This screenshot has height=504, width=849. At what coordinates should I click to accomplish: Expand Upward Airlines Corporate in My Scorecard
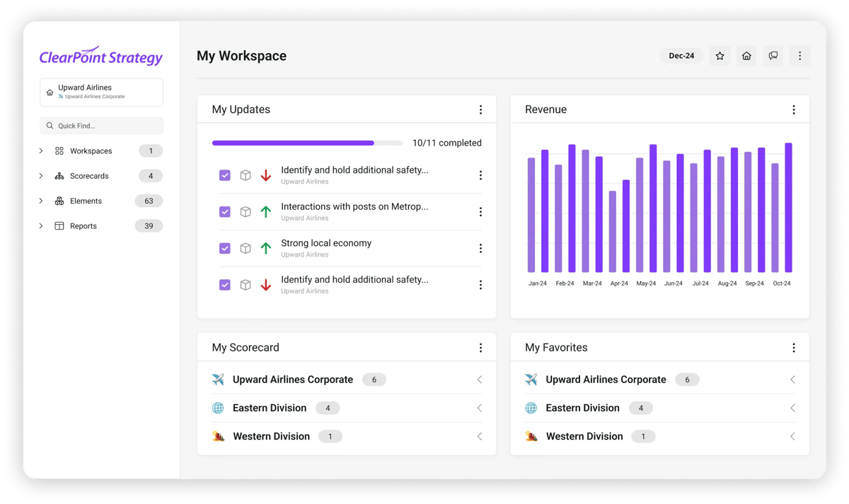480,380
